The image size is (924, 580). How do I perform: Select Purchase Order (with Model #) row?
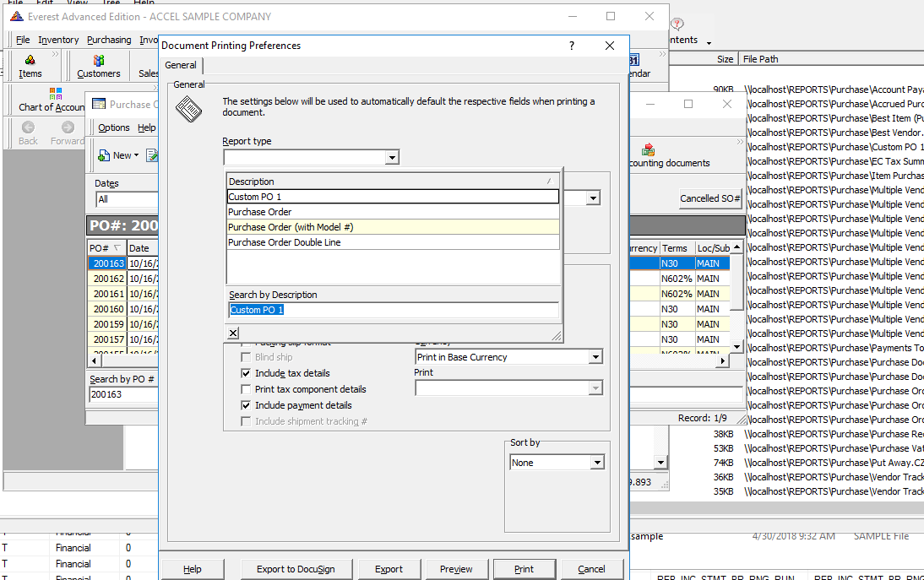coord(393,227)
